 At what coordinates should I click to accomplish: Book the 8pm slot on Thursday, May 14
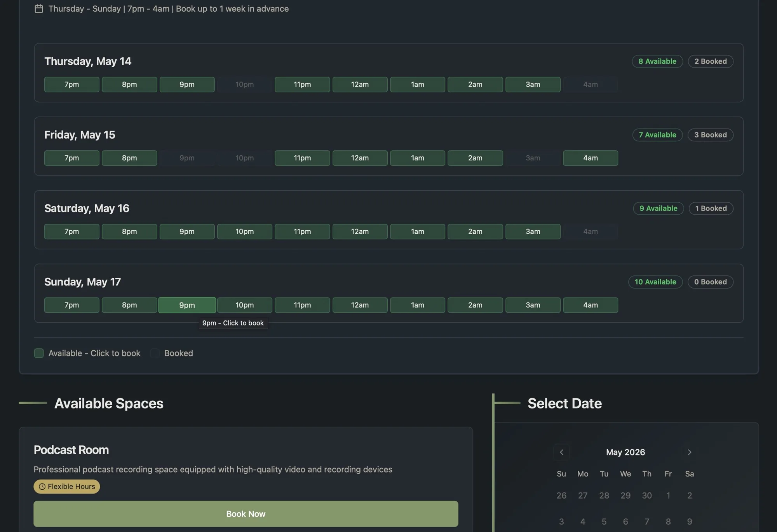[x=129, y=84]
